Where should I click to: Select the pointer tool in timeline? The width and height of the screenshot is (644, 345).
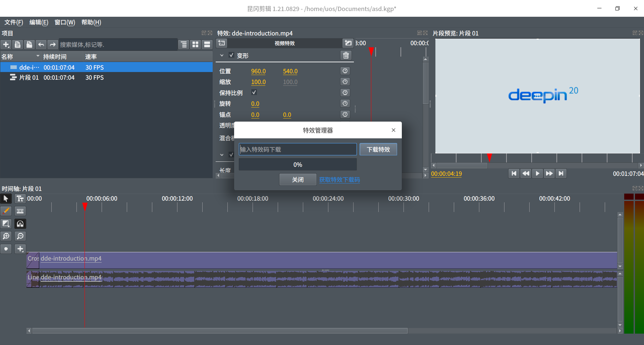[6, 199]
